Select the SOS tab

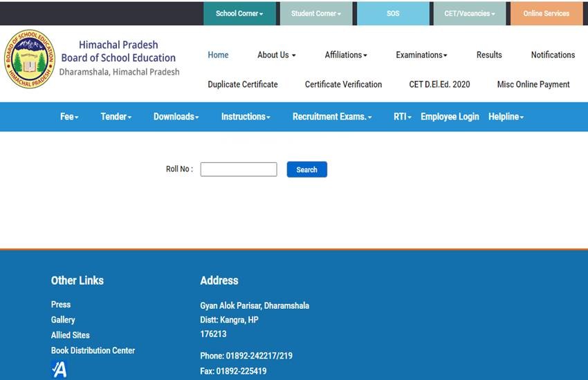pyautogui.click(x=393, y=13)
